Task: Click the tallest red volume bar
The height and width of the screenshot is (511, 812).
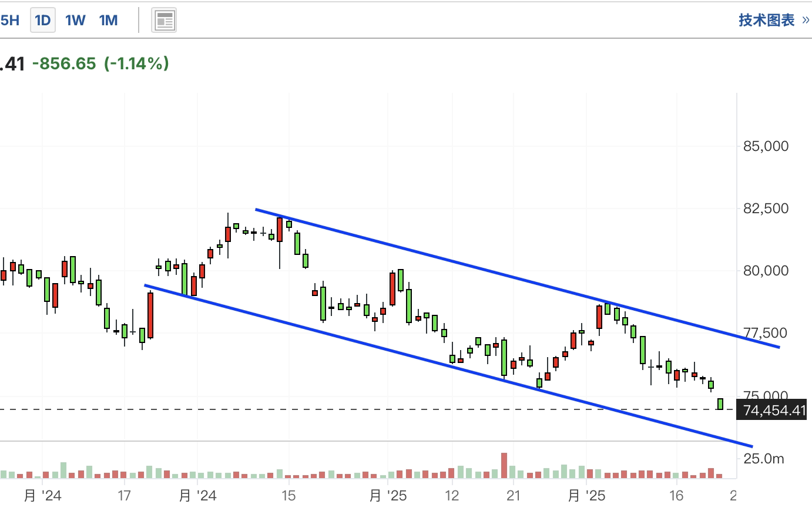Action: point(504,465)
